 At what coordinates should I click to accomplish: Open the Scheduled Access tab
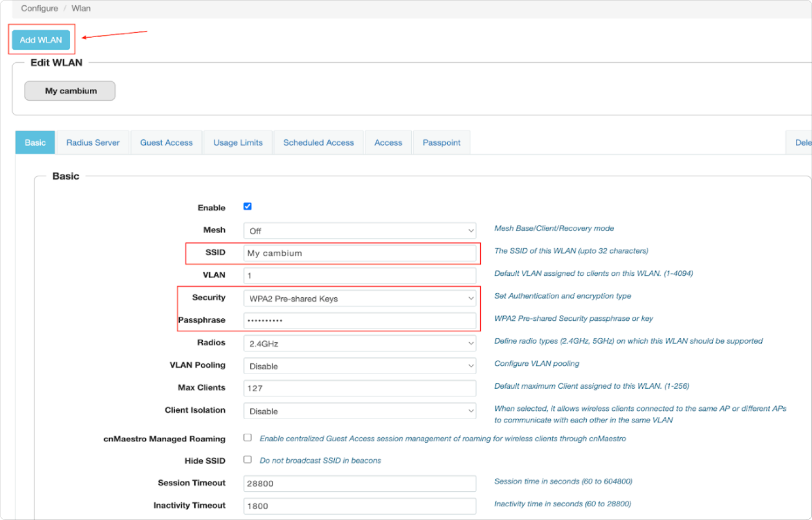(x=318, y=143)
